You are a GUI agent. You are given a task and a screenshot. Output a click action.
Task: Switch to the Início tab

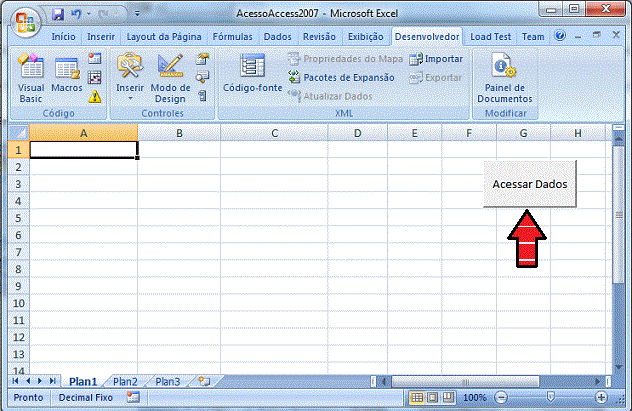tap(63, 37)
